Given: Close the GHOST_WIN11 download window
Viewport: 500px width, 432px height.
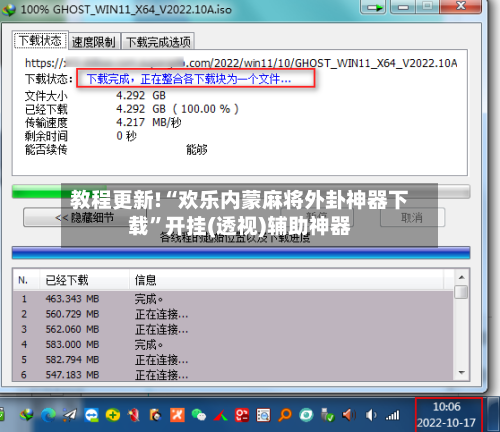Looking at the screenshot, I should tap(461, 6).
